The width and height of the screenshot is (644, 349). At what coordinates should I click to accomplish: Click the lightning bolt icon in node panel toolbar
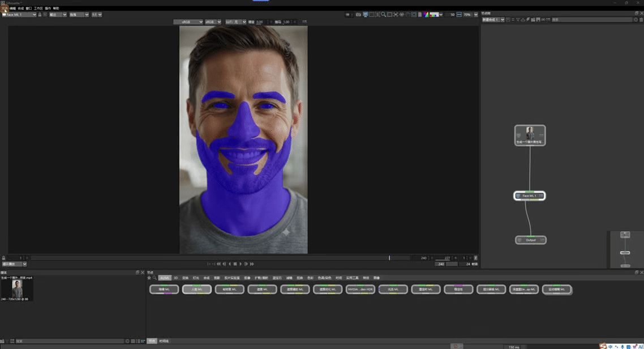click(528, 20)
